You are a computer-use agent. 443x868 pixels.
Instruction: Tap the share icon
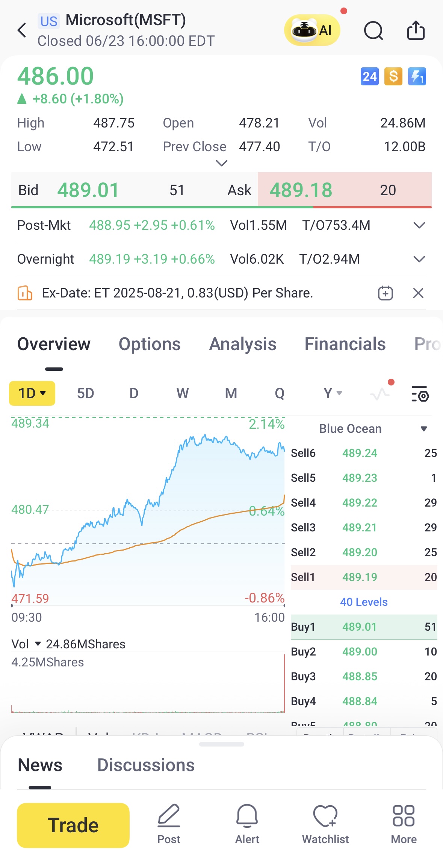point(416,30)
